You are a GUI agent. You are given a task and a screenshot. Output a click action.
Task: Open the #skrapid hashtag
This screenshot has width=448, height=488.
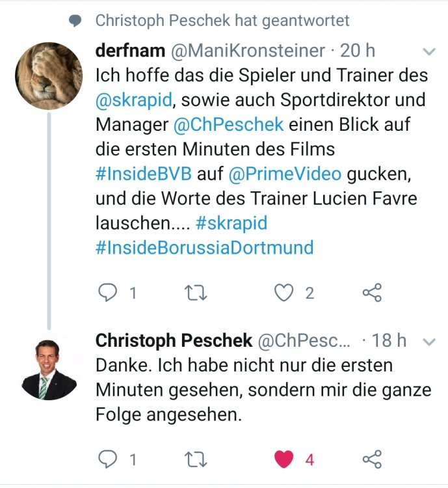tap(231, 223)
